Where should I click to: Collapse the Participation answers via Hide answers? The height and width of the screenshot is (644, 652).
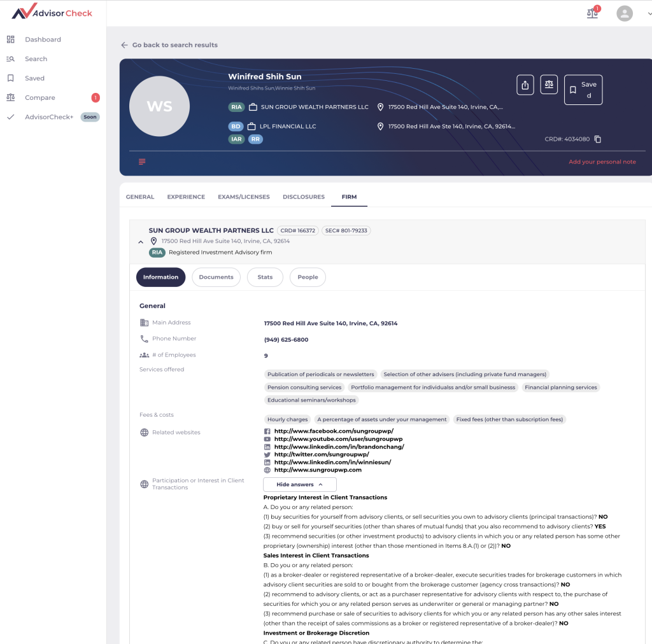click(299, 484)
